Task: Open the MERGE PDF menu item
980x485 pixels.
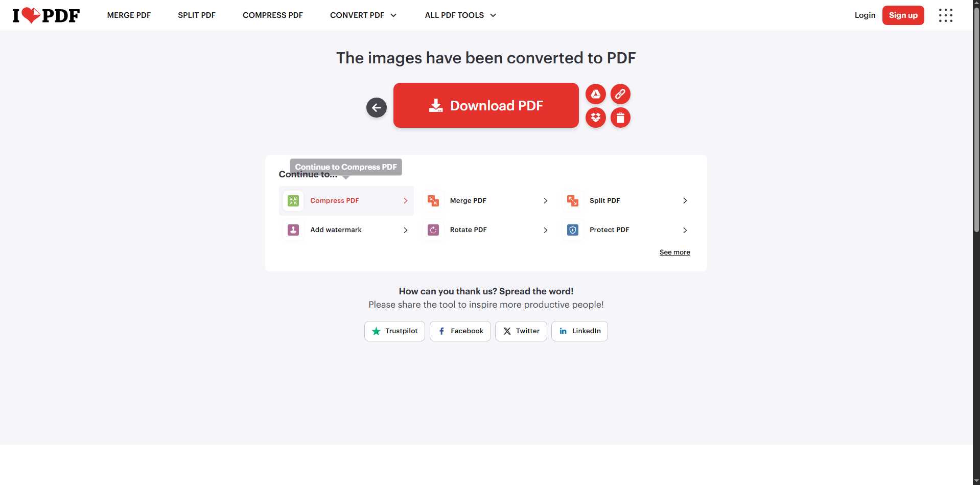Action: (129, 15)
